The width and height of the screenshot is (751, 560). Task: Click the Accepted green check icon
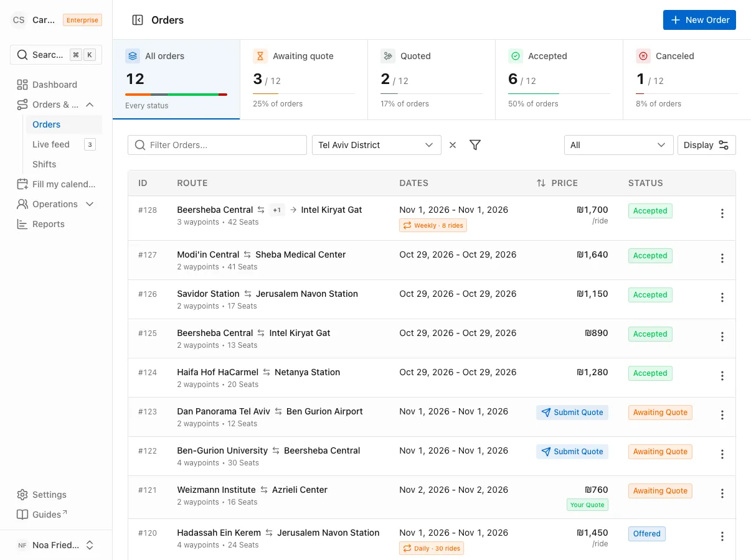pyautogui.click(x=516, y=56)
